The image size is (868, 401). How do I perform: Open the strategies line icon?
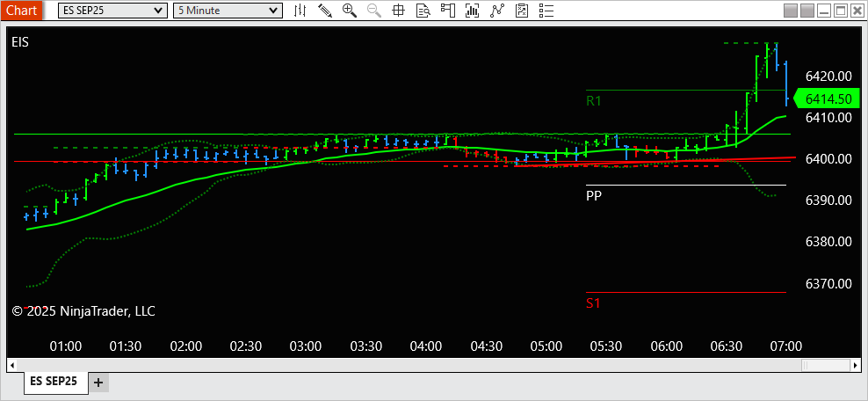(x=496, y=10)
